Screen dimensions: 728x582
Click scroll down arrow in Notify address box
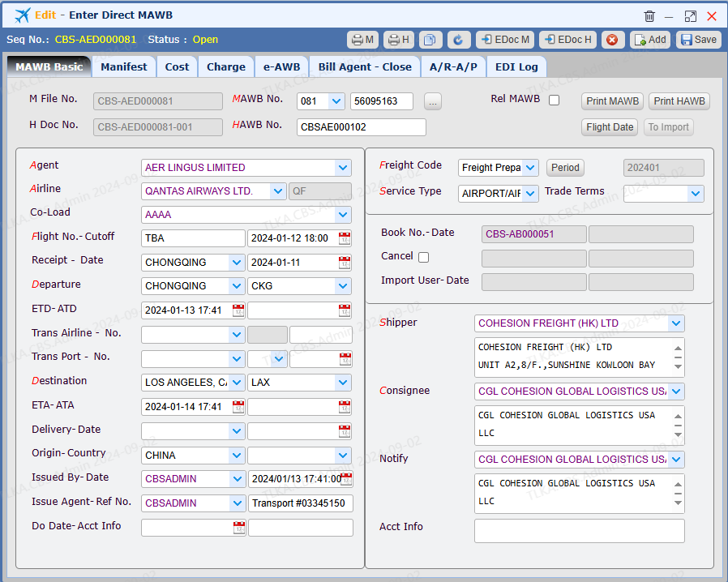[x=678, y=503]
